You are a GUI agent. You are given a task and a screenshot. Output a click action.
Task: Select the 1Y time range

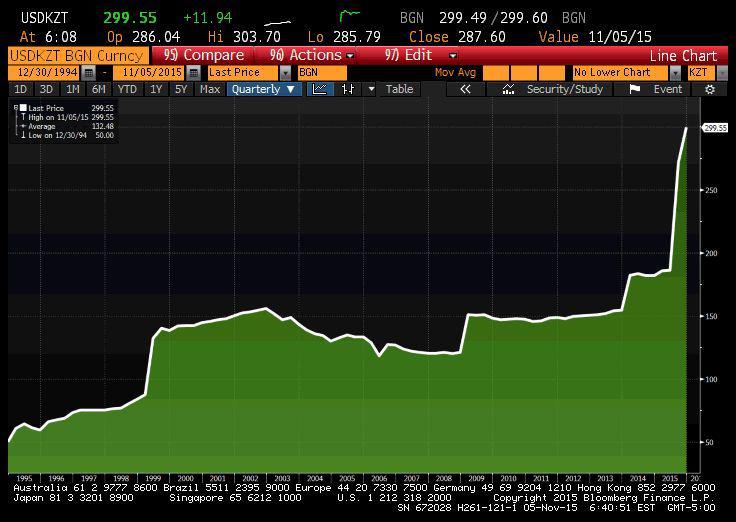click(x=156, y=89)
